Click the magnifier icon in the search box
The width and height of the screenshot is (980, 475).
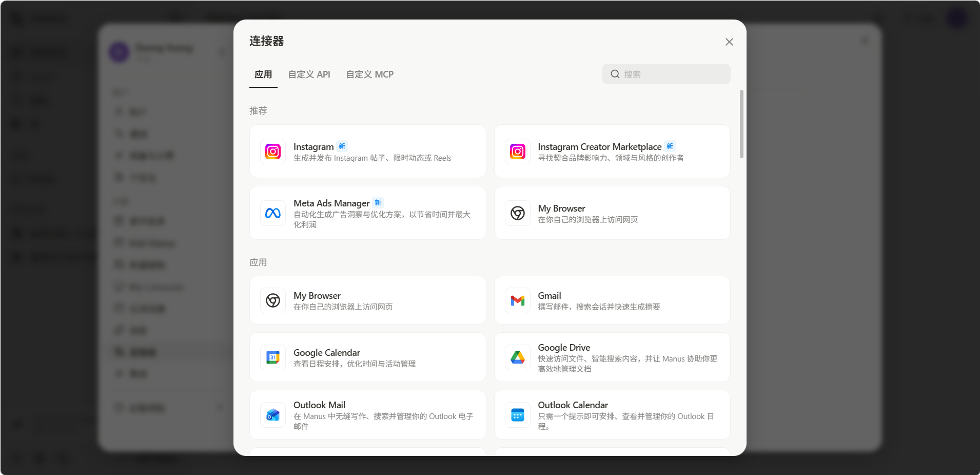click(x=615, y=74)
